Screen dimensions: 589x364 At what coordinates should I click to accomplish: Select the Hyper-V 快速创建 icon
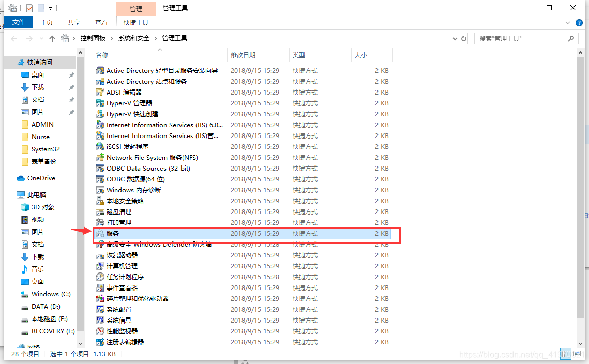(100, 114)
